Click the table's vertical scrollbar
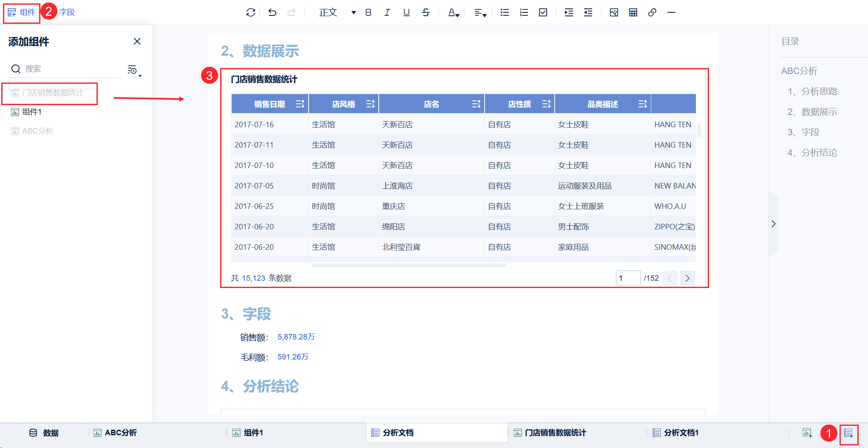The width and height of the screenshot is (868, 448). click(x=699, y=130)
